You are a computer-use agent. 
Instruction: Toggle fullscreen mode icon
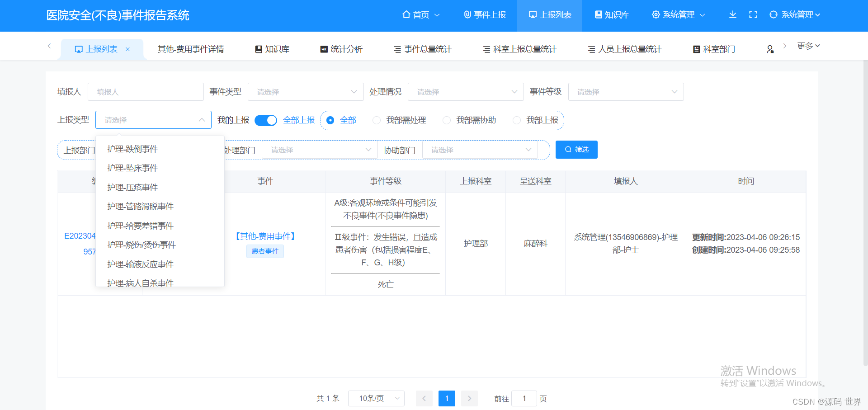click(753, 14)
